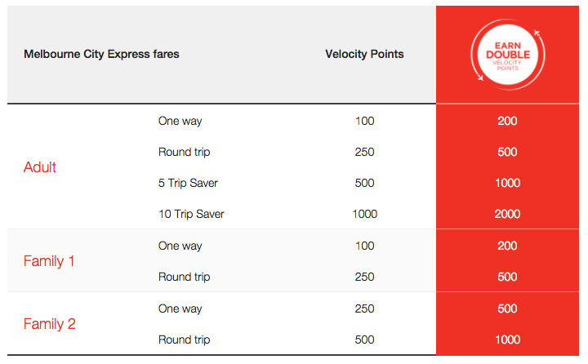The width and height of the screenshot is (588, 364).
Task: Click Family 2 One way 250 points value
Action: (x=364, y=309)
